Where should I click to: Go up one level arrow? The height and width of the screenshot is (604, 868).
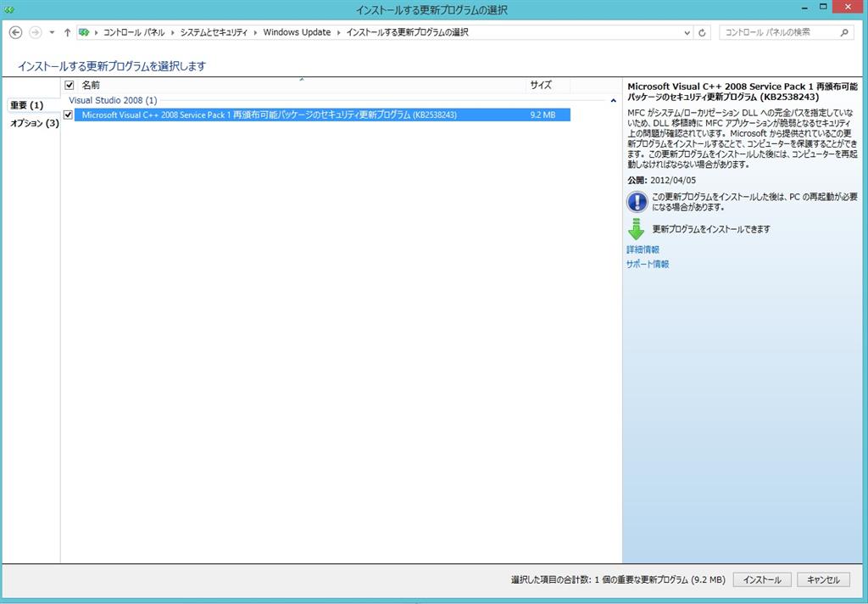tap(67, 33)
